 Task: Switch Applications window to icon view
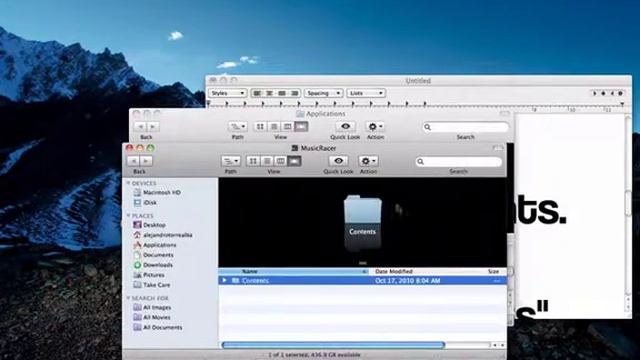(260, 127)
